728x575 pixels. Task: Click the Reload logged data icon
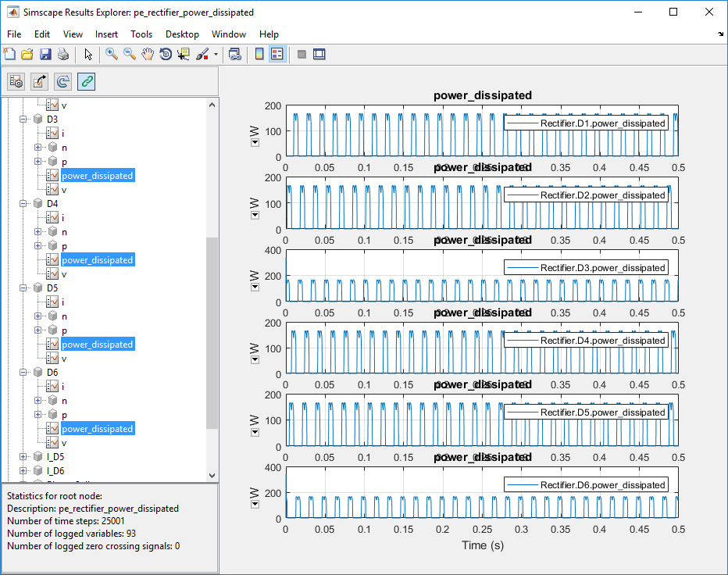click(x=63, y=81)
